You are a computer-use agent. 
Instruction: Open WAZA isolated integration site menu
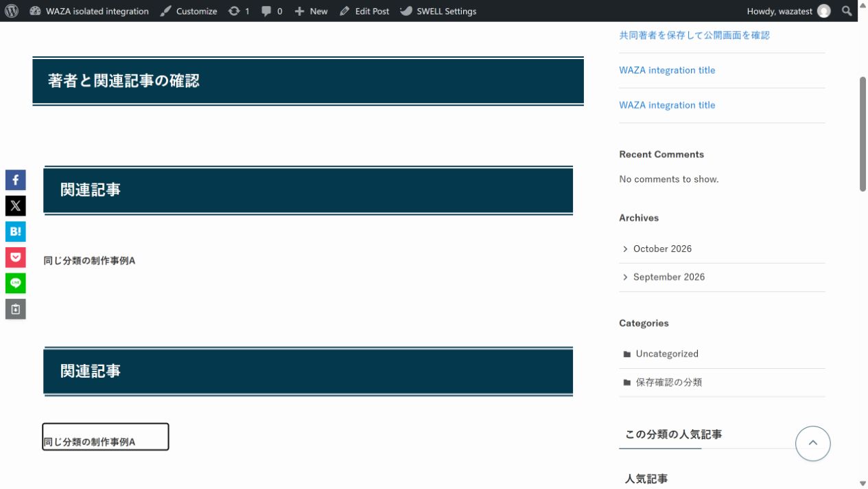click(x=89, y=11)
